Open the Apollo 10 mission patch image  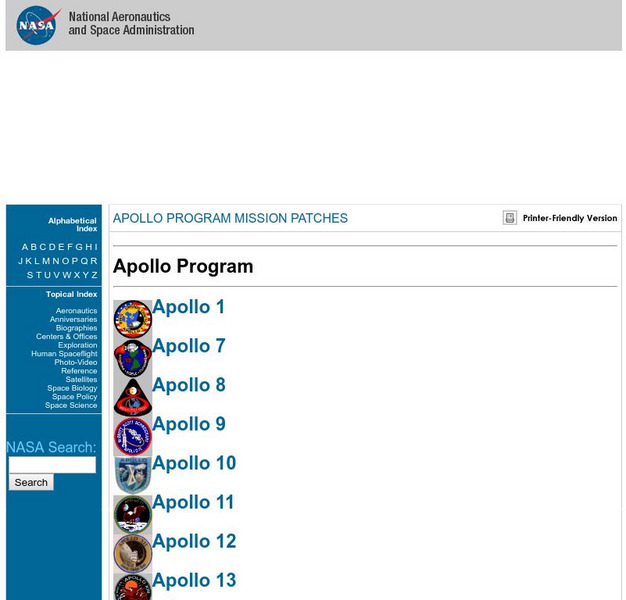click(x=133, y=475)
